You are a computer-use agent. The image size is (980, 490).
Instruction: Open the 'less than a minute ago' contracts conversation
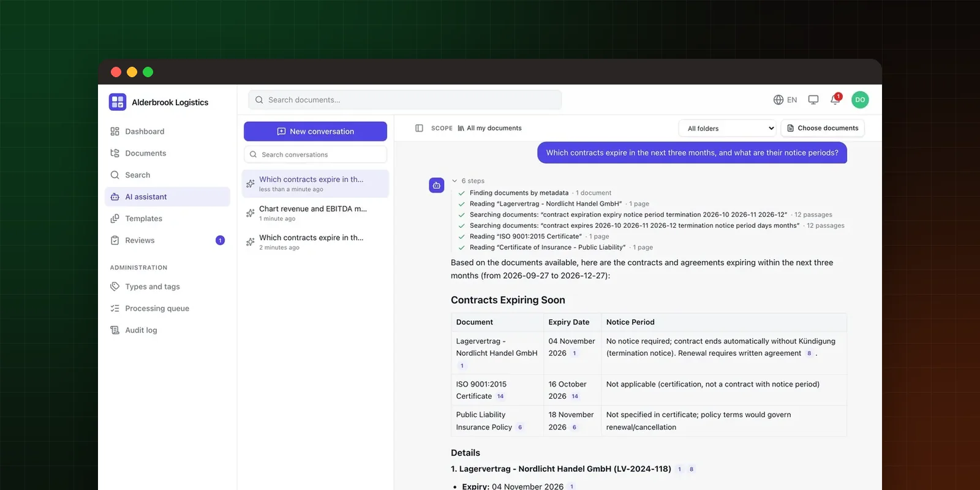pyautogui.click(x=315, y=184)
